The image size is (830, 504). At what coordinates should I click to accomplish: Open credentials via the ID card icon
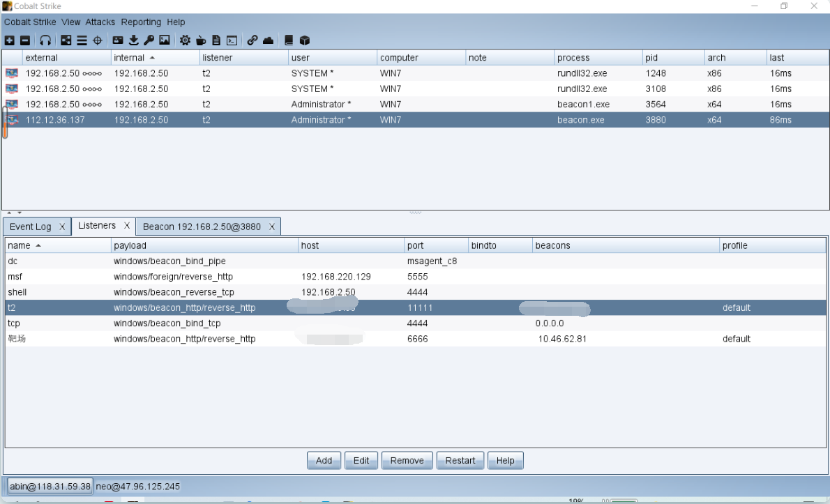click(x=118, y=40)
